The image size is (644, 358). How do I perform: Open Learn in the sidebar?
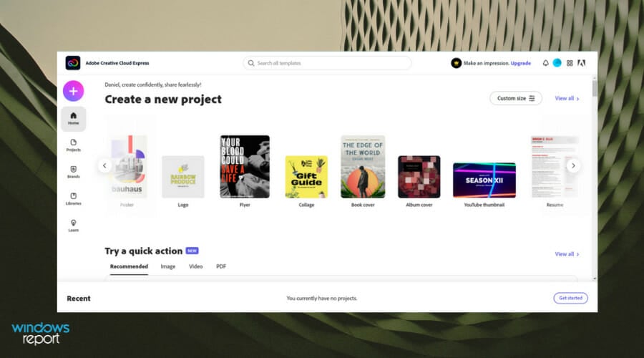74,226
